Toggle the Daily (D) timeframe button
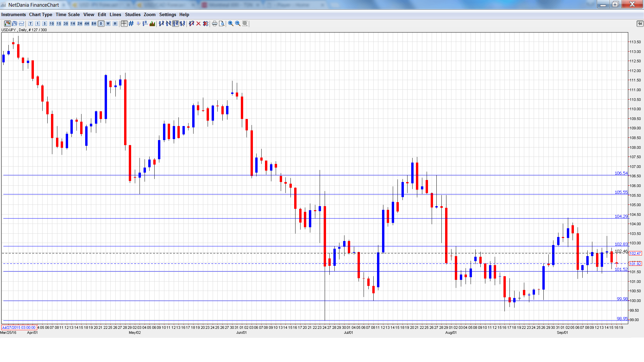Viewport: 644px width, 362px height. pos(101,23)
